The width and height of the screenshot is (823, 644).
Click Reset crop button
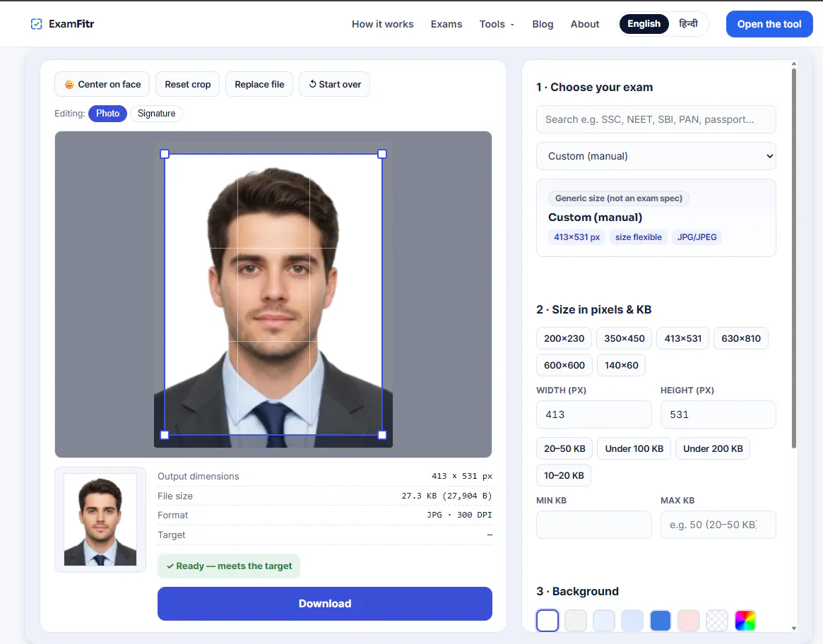(188, 85)
